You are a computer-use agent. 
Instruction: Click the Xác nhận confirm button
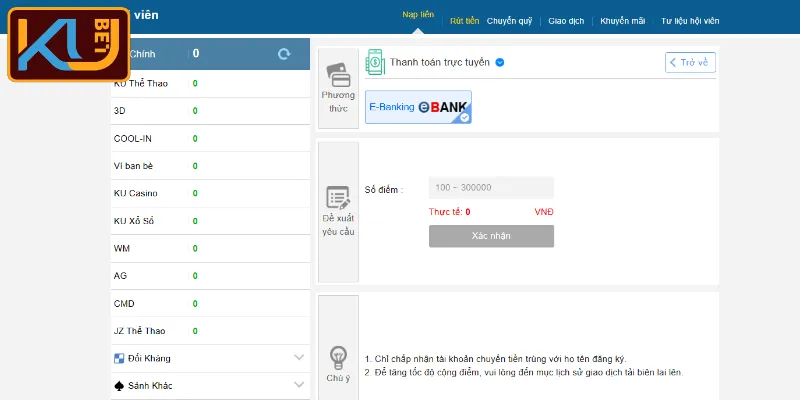pyautogui.click(x=491, y=236)
